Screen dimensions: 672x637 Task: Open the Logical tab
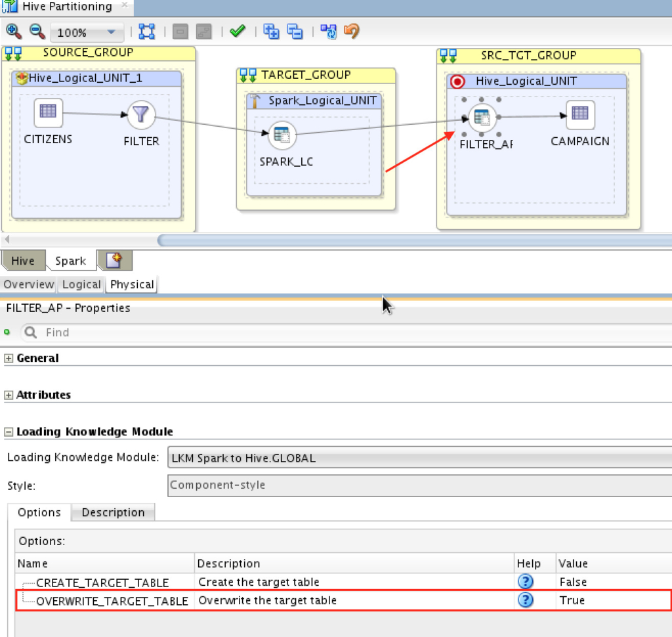81,284
